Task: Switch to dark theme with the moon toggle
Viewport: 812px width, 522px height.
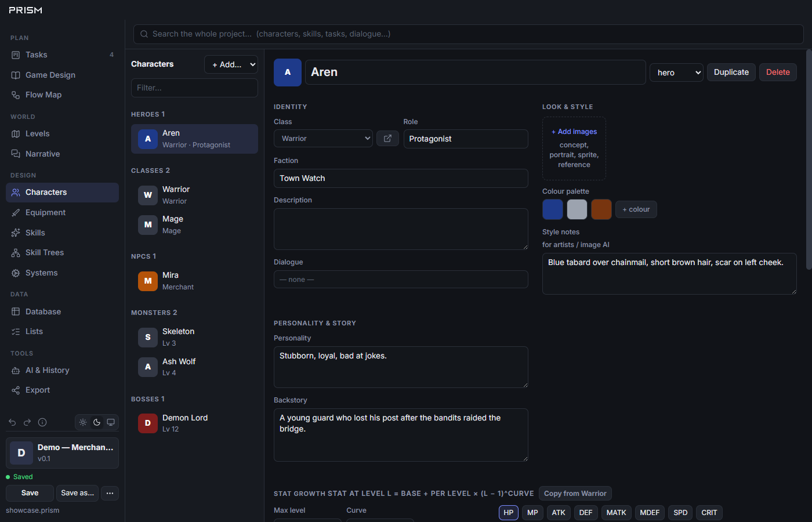Action: point(97,422)
